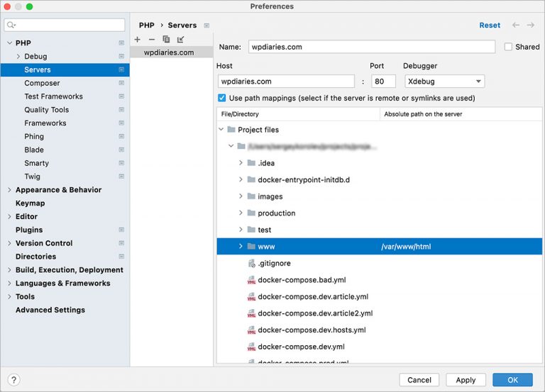Screen dimensions: 545x392
Task: Open the Debugger Xdebug dropdown
Action: pyautogui.click(x=444, y=82)
